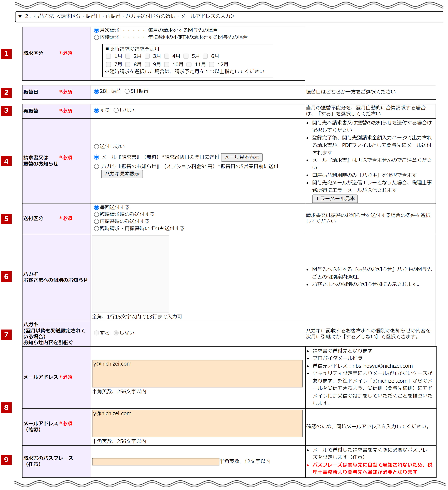Screen dimensions: 448x490
Task: Choose ハガキ『振替のお知らせ』 radio option
Action: [x=96, y=166]
